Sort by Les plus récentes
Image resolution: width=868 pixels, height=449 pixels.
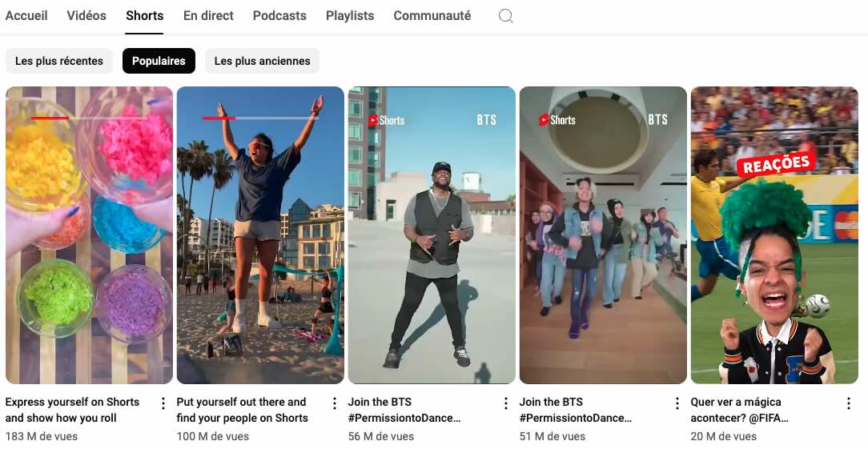(x=59, y=61)
